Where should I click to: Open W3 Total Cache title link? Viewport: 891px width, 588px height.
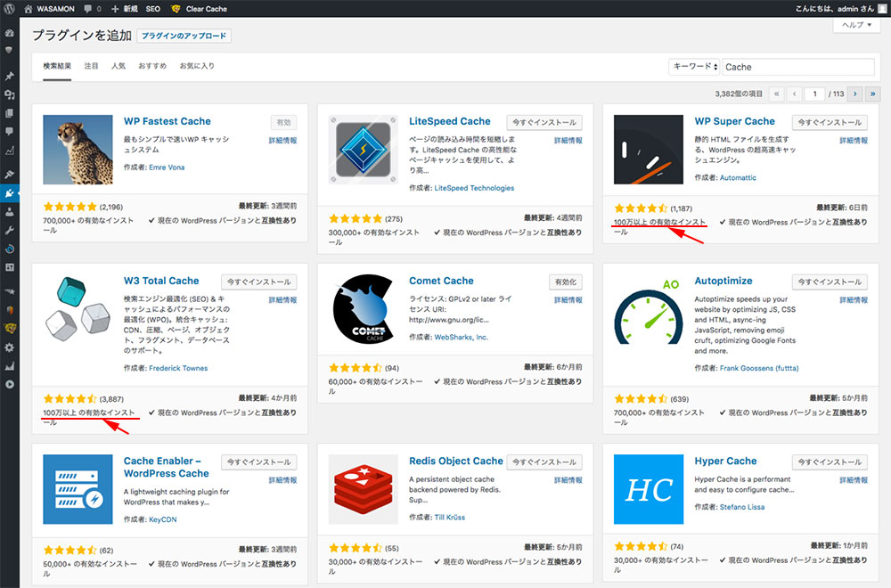161,281
